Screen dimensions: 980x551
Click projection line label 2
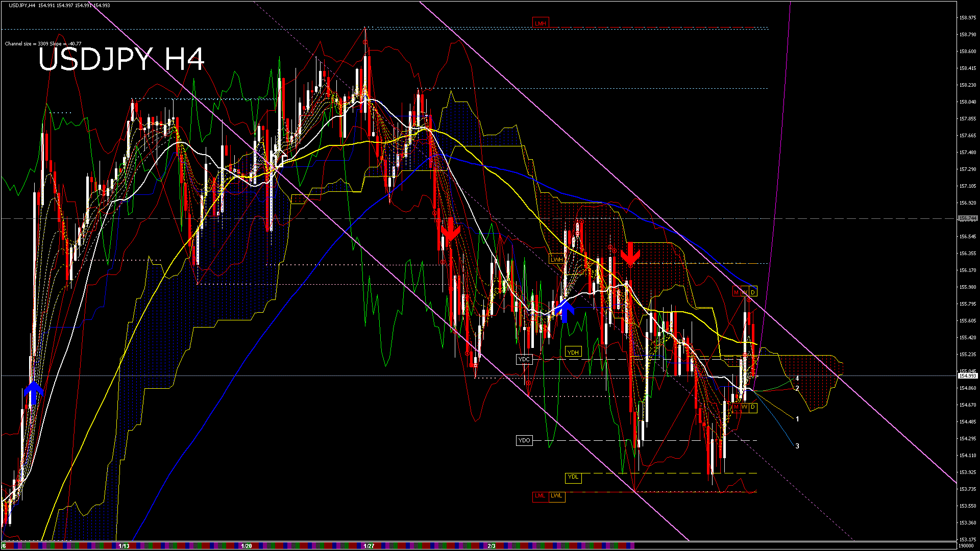pos(797,388)
